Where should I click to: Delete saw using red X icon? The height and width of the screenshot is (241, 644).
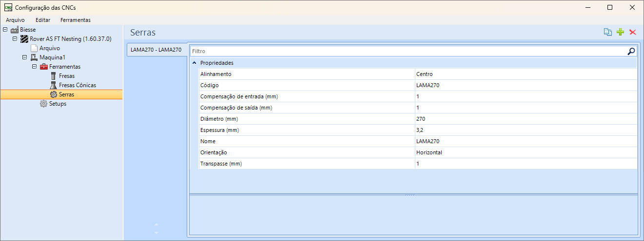click(633, 32)
